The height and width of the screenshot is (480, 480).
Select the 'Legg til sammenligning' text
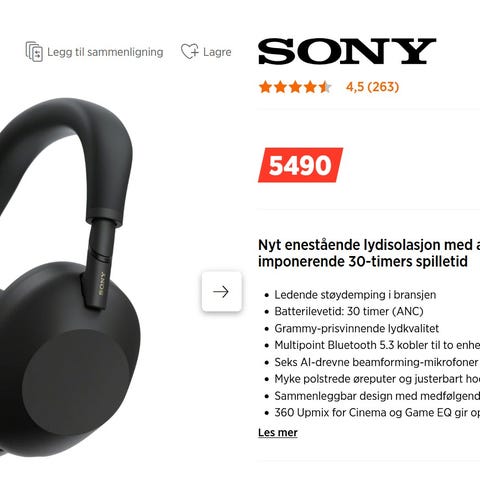(x=105, y=52)
